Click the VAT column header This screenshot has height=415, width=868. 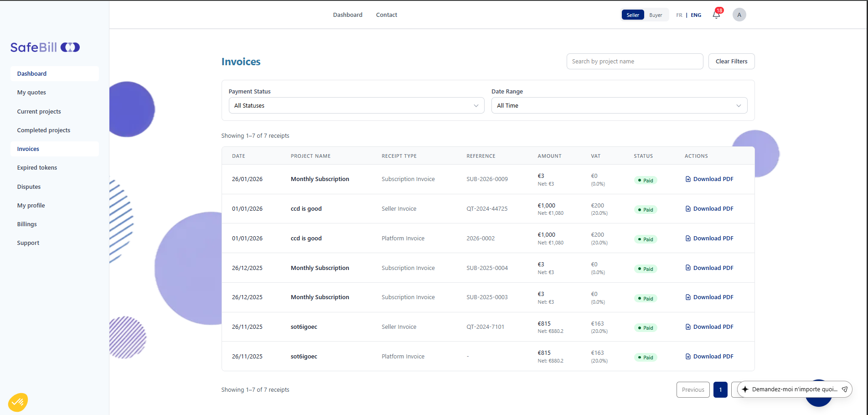(x=595, y=156)
